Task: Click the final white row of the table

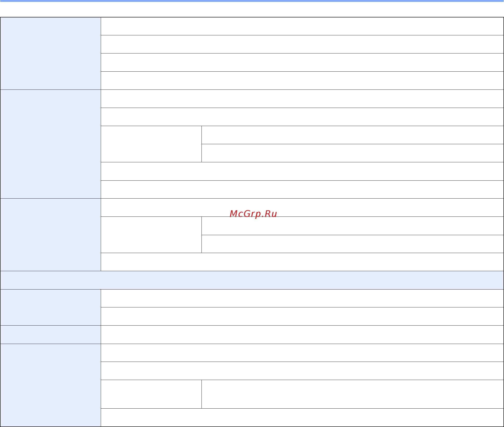Action: pos(302,417)
